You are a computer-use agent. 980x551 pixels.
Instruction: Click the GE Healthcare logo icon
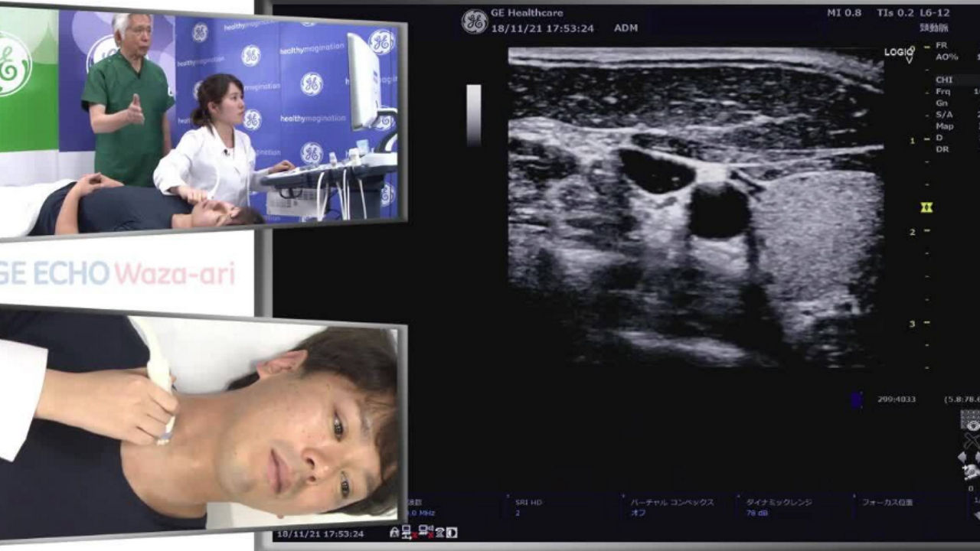click(x=475, y=21)
